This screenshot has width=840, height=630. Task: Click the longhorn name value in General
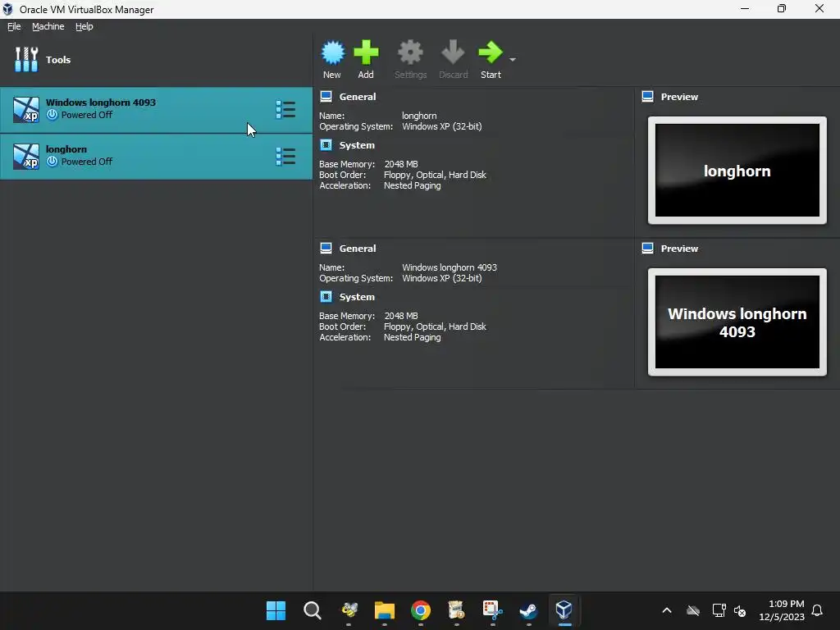pyautogui.click(x=419, y=116)
